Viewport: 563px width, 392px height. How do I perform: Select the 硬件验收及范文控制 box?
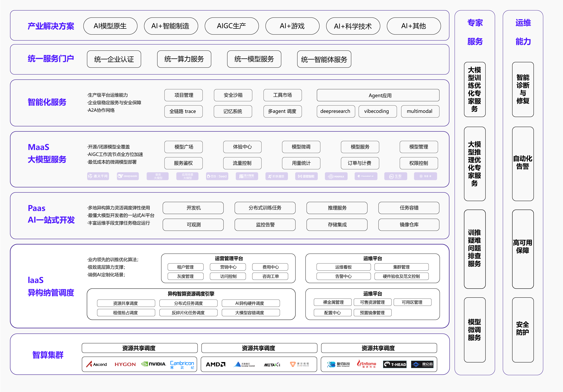(x=402, y=276)
